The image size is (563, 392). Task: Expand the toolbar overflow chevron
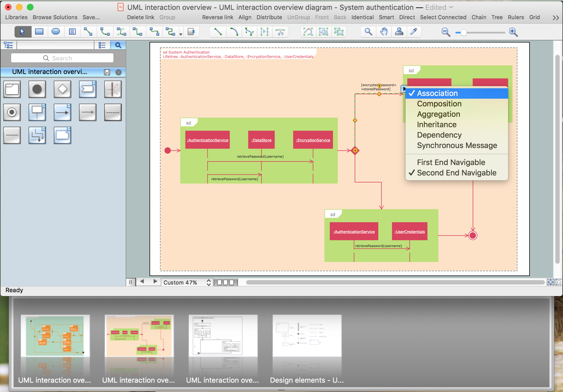click(x=556, y=18)
